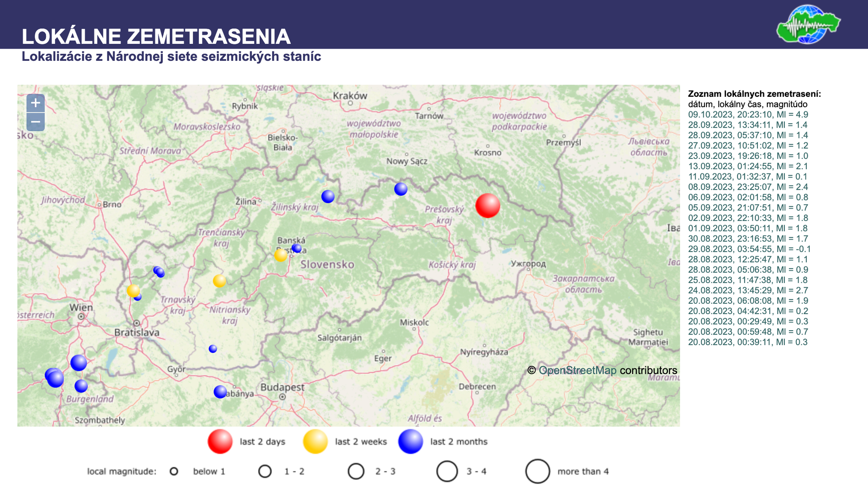
Task: Click the seismic network logo in header
Action: click(x=808, y=25)
